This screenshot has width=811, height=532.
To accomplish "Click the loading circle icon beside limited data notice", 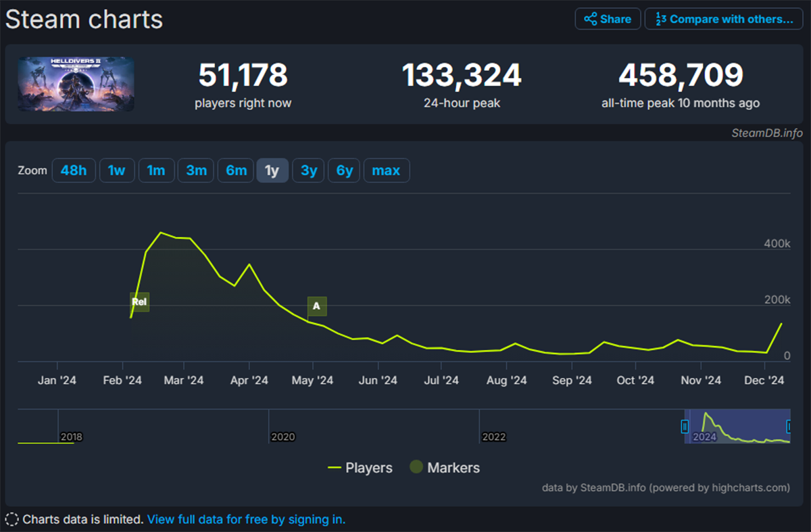I will [11, 520].
